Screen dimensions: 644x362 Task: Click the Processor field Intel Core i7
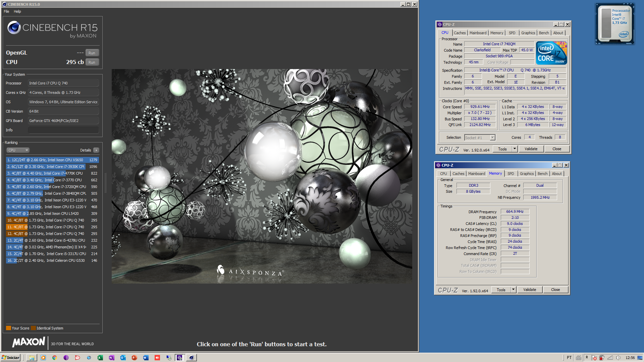(63, 83)
